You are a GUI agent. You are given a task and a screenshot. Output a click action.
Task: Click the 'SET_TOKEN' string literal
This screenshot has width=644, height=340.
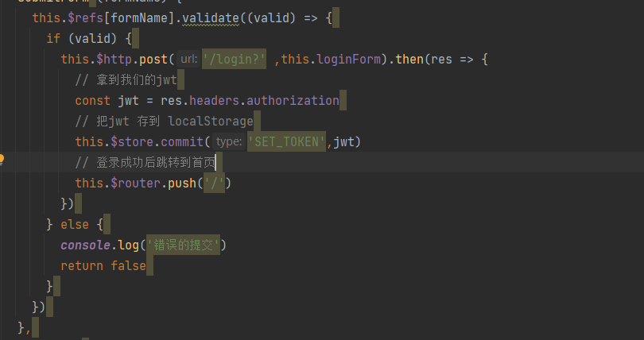tap(287, 142)
